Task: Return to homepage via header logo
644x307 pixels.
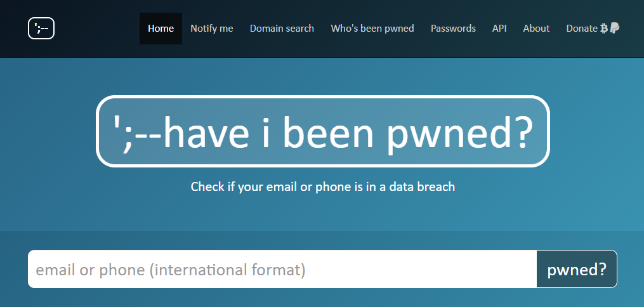Action: coord(41,29)
